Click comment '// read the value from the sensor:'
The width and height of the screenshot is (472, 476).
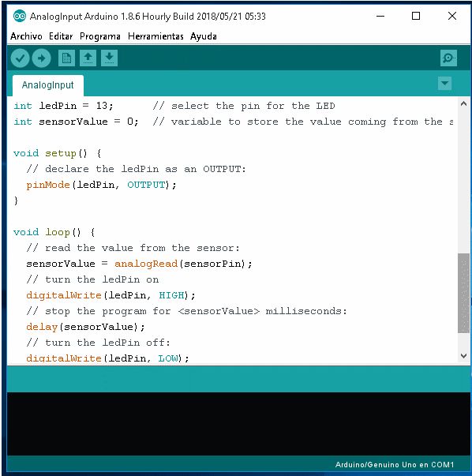133,248
